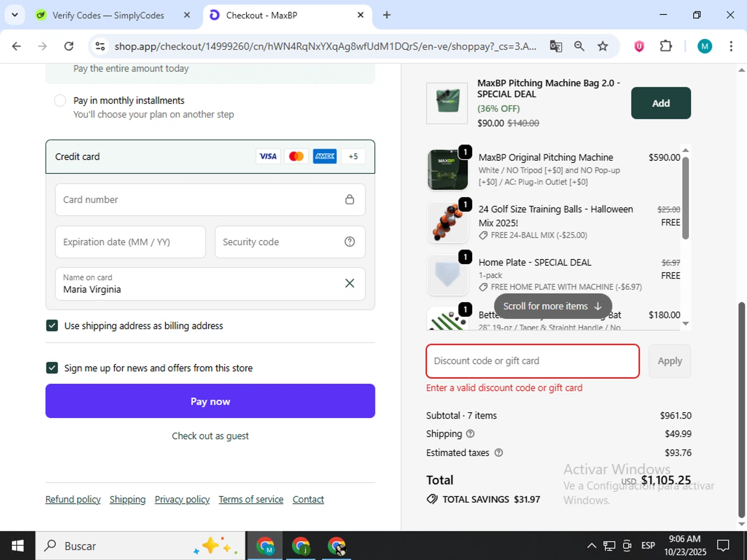Viewport: 747px width, 560px height.
Task: Open the Chrome three-dot menu
Action: pos(731,46)
